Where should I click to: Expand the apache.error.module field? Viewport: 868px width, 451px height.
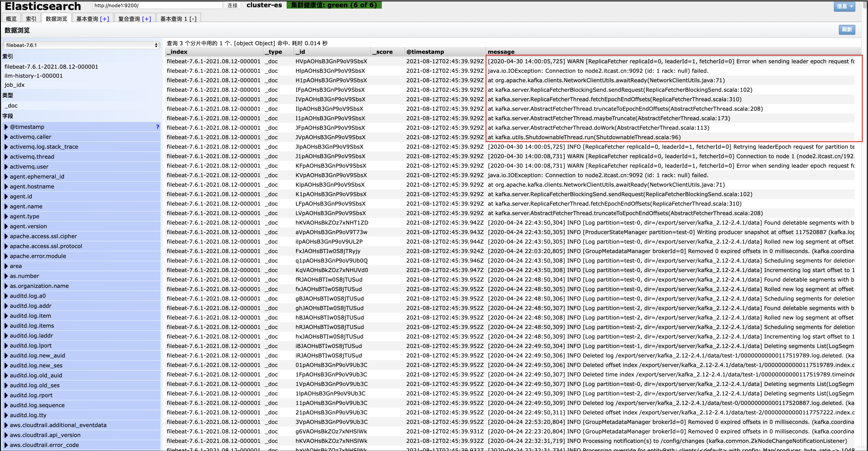coord(81,256)
